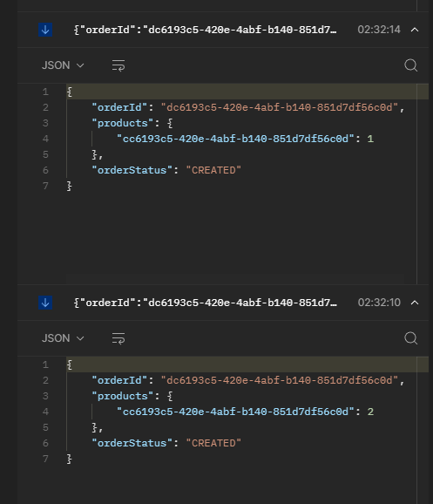Image resolution: width=433 pixels, height=504 pixels.
Task: Click the message preview header at 02:32:10
Action: [x=205, y=303]
